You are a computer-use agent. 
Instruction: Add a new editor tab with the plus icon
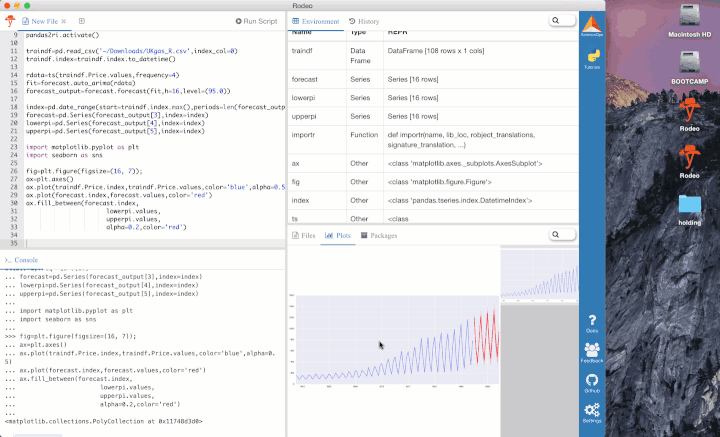point(82,21)
